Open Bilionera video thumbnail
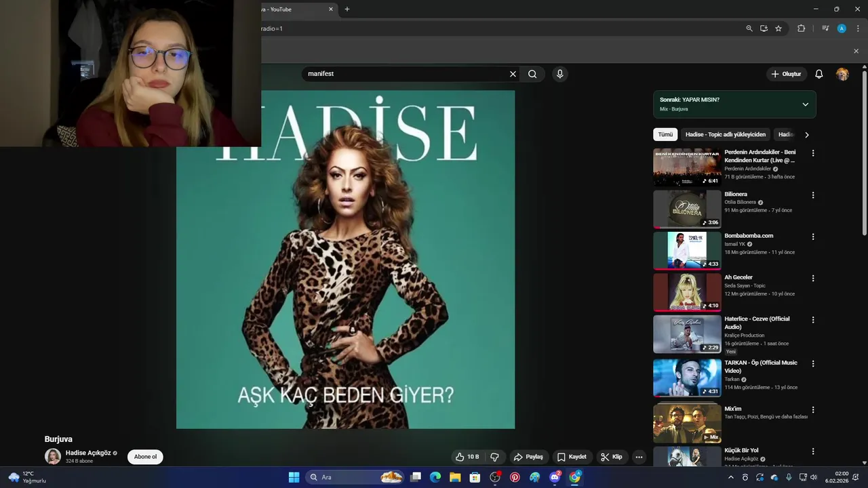The height and width of the screenshot is (488, 868). point(687,209)
